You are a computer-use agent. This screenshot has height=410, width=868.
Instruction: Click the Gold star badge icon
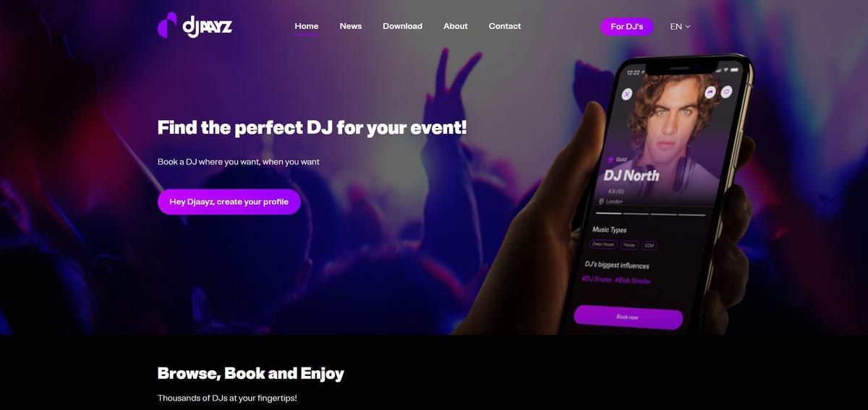[610, 158]
